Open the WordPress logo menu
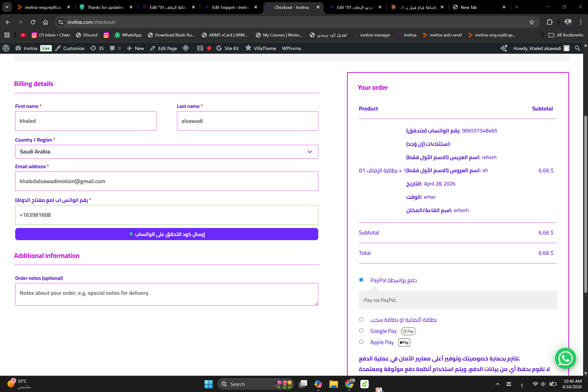This screenshot has width=588, height=392. [x=6, y=48]
